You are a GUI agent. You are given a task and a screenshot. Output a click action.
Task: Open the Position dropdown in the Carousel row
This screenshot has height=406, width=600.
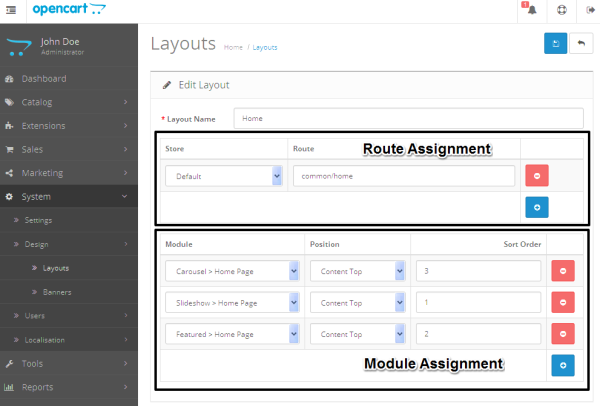click(x=357, y=271)
